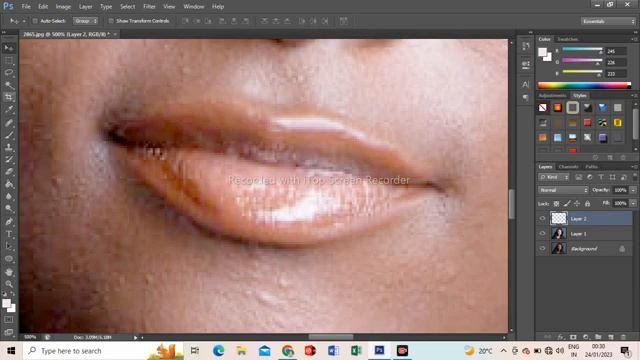The width and height of the screenshot is (640, 360).
Task: Select the Blur tool
Action: (9, 196)
